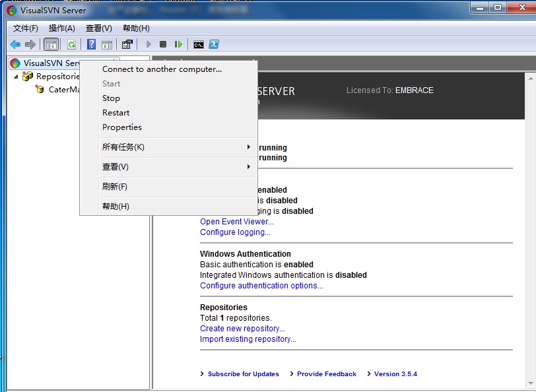Open the 文件(F) menu
536x392 pixels.
(x=26, y=28)
